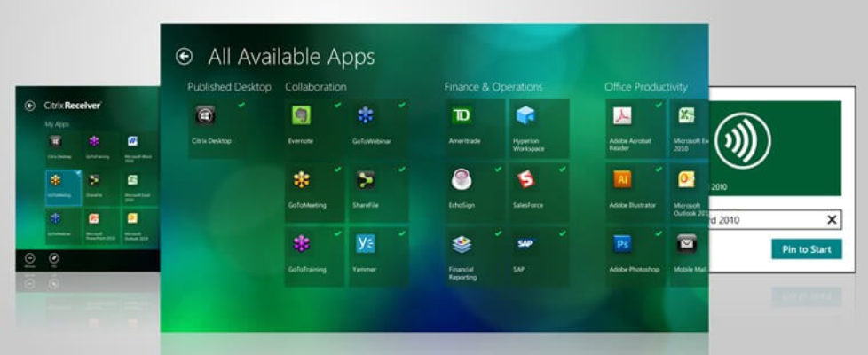Deselect the highlighted GoToMeeting tile in My Apps
Viewport: 868px width, 355px height.
tap(63, 188)
